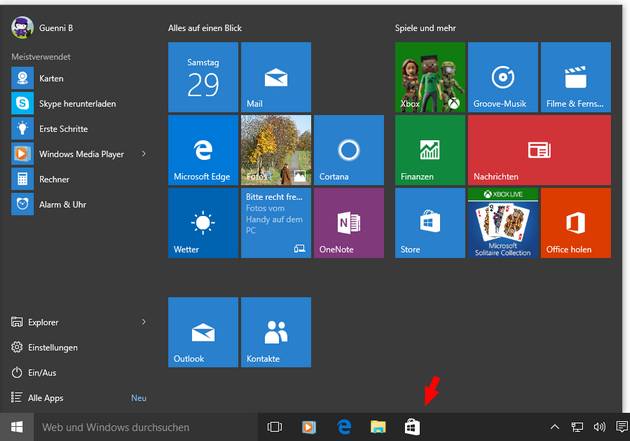Launch the OneNote tile
This screenshot has height=441, width=630.
(x=349, y=223)
